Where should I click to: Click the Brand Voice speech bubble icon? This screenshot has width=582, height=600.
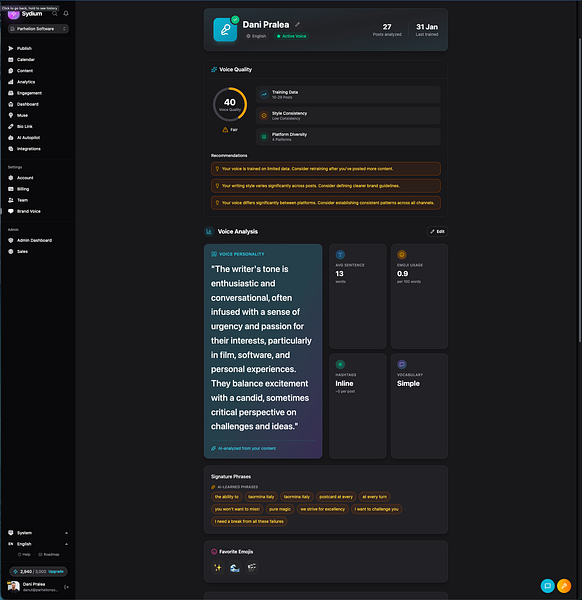click(11, 211)
